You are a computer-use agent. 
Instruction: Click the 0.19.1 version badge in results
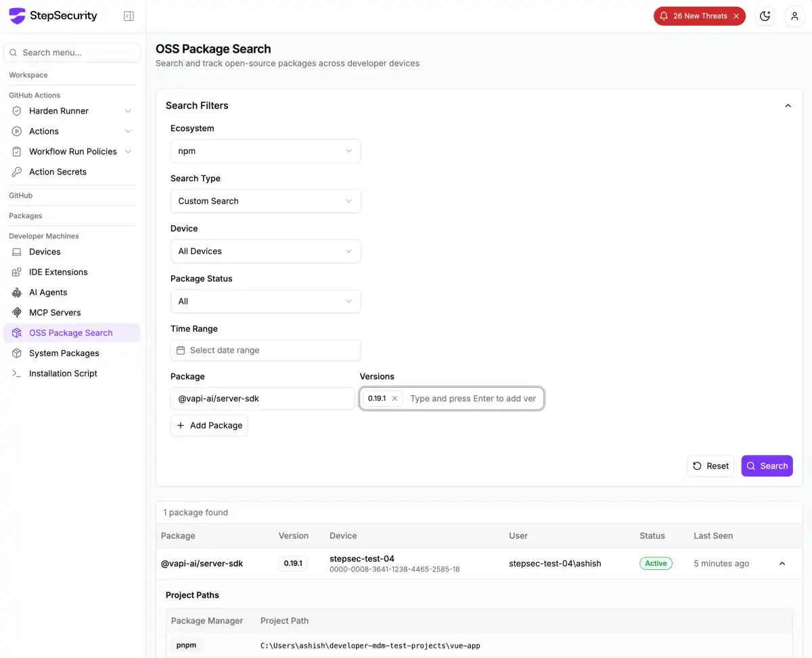pos(293,563)
